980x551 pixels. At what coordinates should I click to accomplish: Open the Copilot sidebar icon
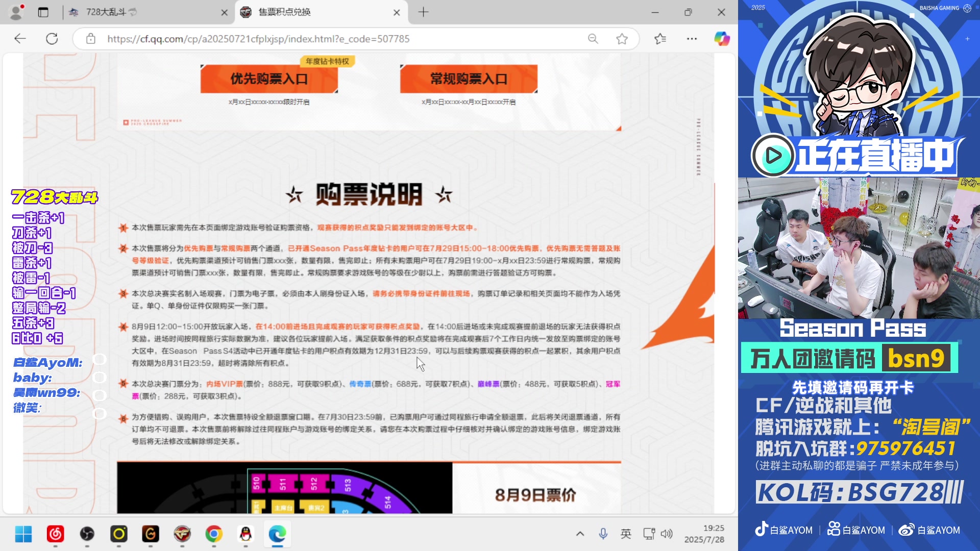pos(722,39)
